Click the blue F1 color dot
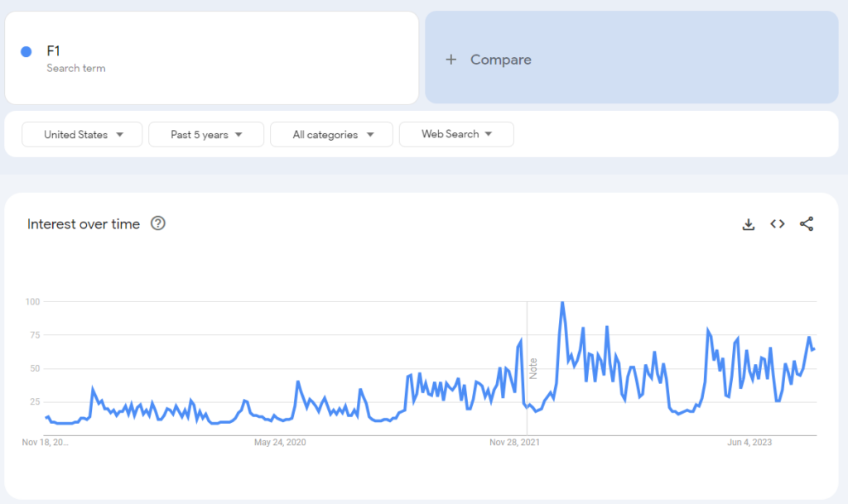The image size is (848, 504). click(x=26, y=51)
